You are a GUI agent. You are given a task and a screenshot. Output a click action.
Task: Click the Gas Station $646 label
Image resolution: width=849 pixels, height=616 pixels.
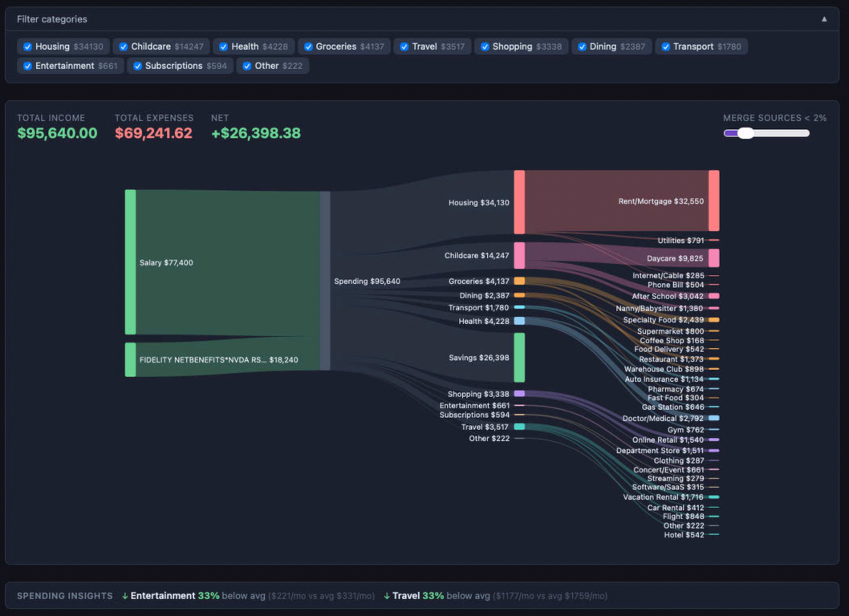tap(673, 407)
